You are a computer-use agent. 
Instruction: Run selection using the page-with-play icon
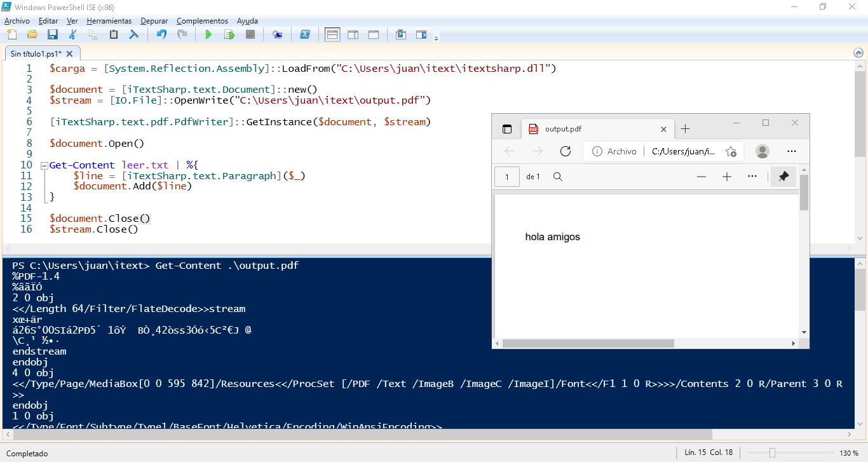click(229, 35)
